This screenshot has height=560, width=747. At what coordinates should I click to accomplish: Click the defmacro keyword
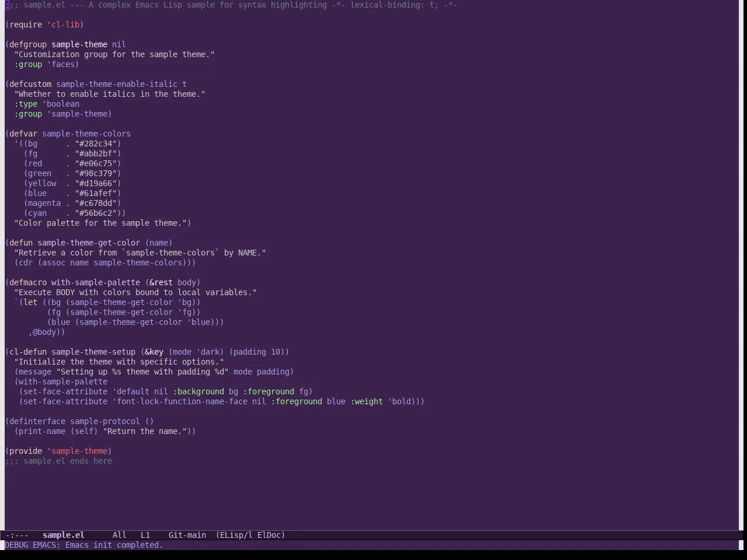pyautogui.click(x=28, y=282)
